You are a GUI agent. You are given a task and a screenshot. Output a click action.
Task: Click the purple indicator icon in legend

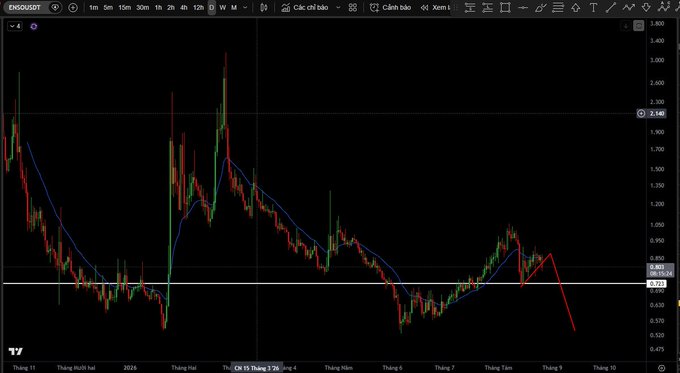(x=34, y=26)
